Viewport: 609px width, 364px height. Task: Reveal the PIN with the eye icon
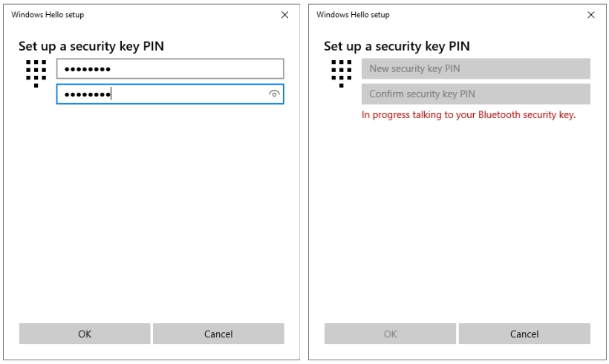(274, 94)
